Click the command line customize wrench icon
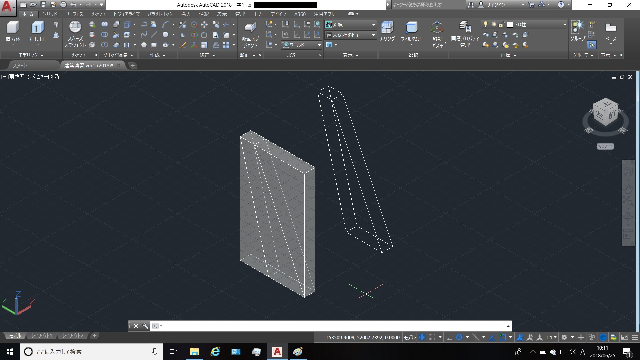 (145, 326)
